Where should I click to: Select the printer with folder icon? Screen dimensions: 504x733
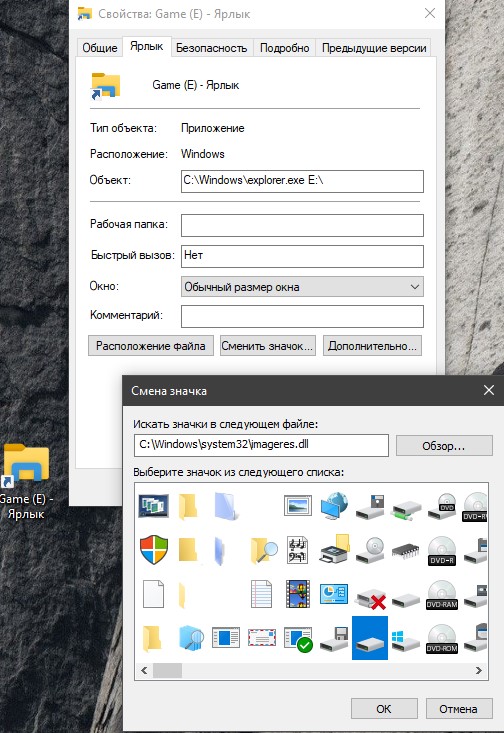[334, 549]
